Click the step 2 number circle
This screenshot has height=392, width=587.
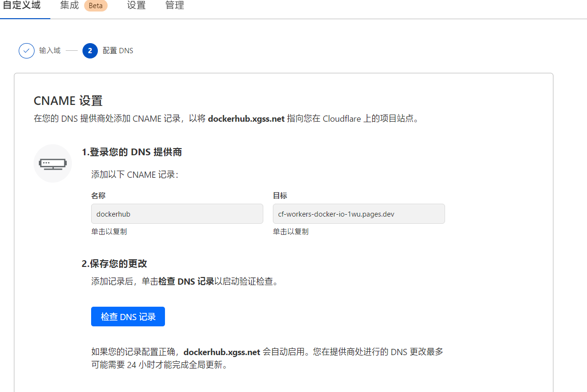click(x=90, y=51)
